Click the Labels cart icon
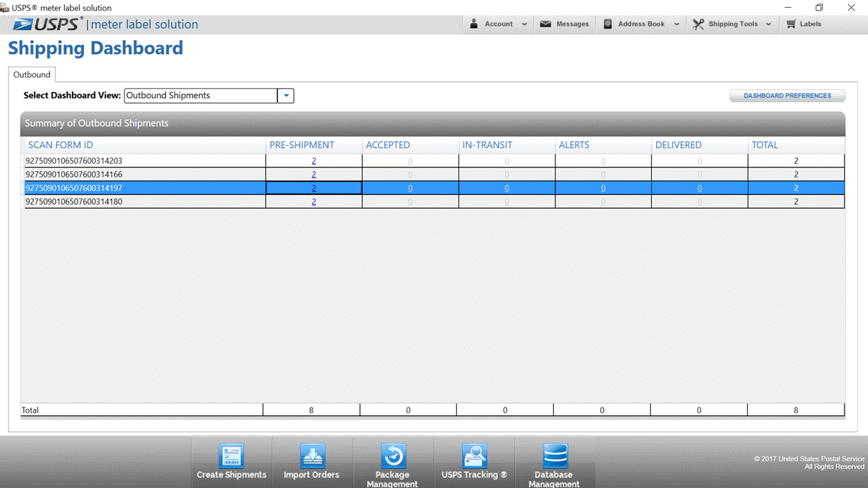 790,24
